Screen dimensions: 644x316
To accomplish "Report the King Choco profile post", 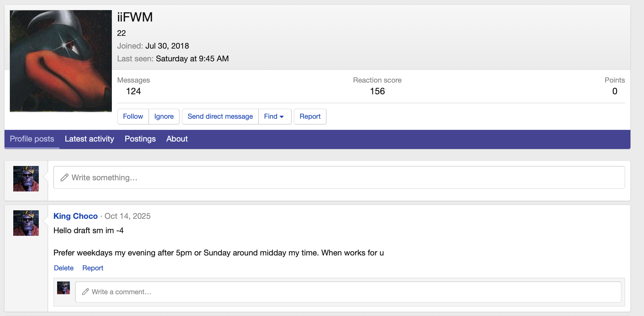I will (x=93, y=268).
